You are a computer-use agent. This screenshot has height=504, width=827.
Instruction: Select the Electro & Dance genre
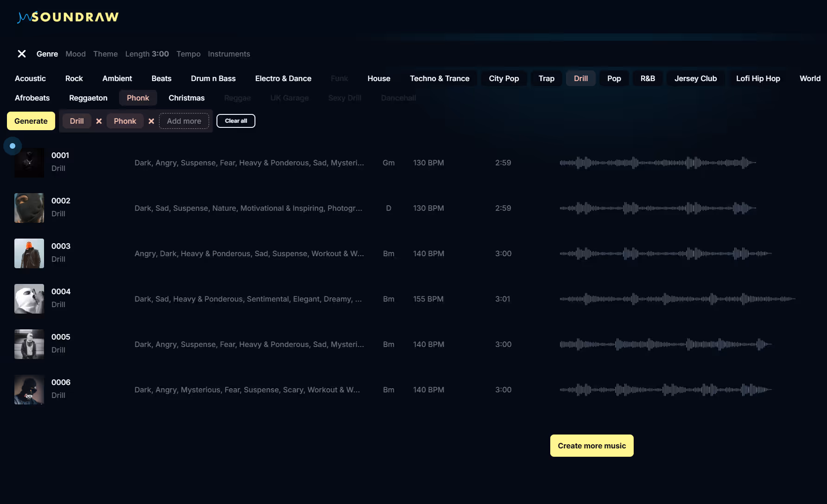pyautogui.click(x=283, y=78)
